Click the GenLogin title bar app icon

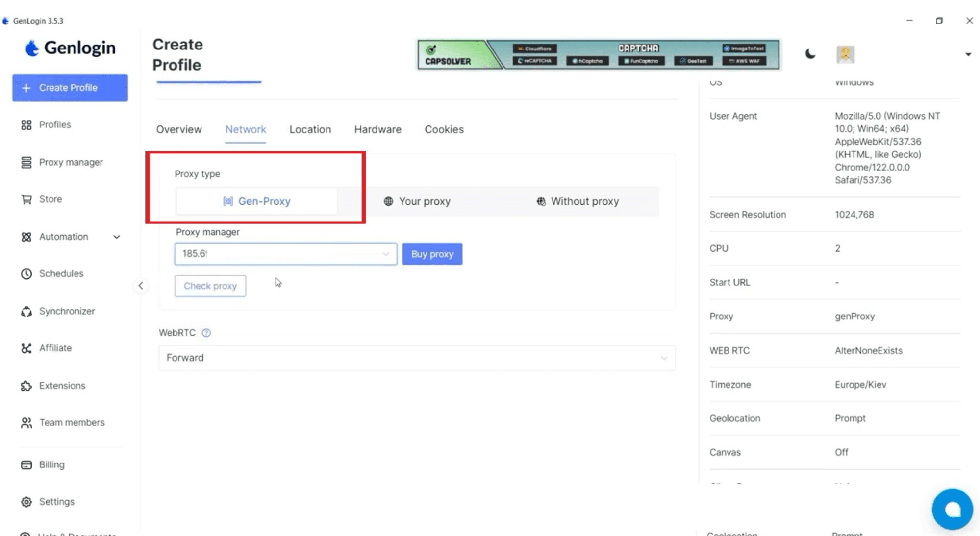click(x=6, y=21)
